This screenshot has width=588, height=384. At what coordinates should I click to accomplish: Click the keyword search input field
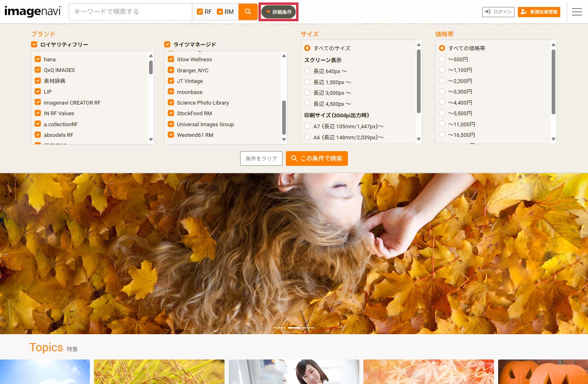pyautogui.click(x=131, y=12)
